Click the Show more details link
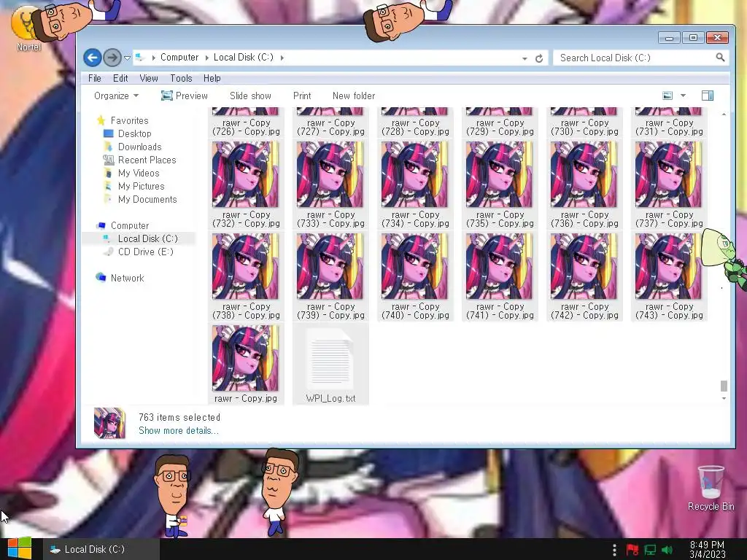Viewport: 747px width, 560px height. (179, 430)
